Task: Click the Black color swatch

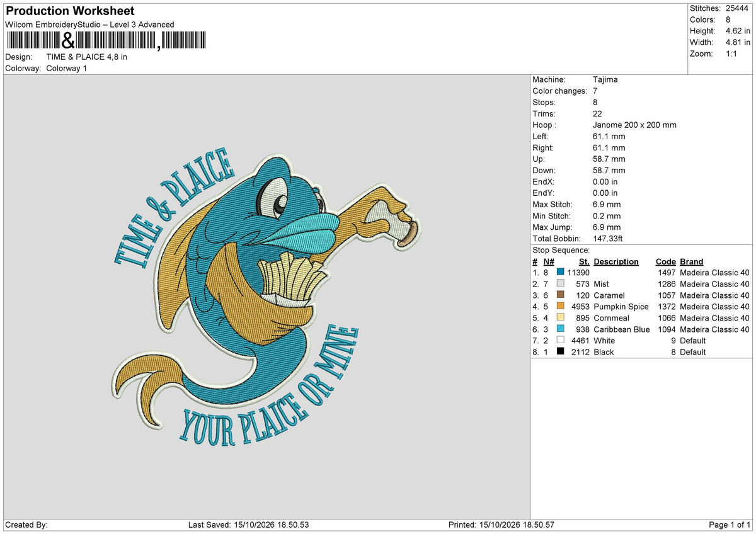Action: [x=560, y=352]
